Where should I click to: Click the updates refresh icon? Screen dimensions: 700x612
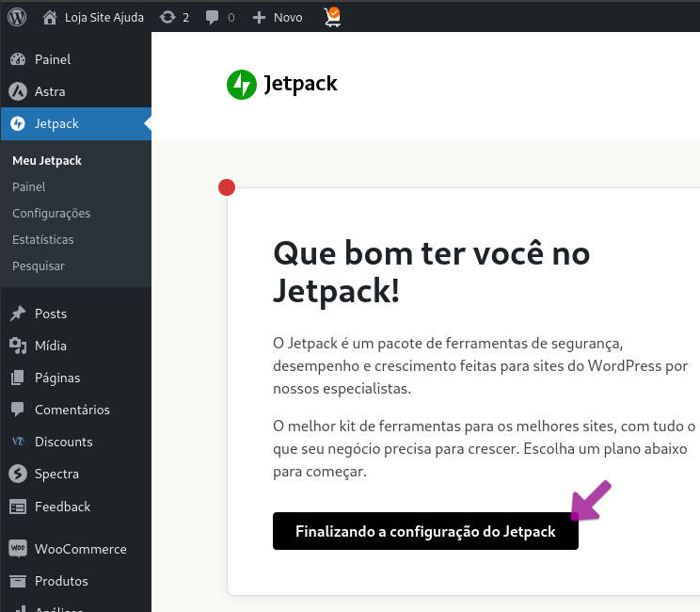tap(167, 18)
